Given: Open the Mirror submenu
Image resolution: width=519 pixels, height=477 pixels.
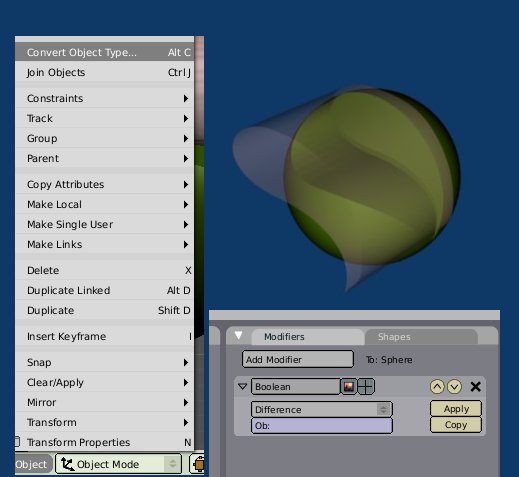Looking at the screenshot, I should tap(105, 402).
